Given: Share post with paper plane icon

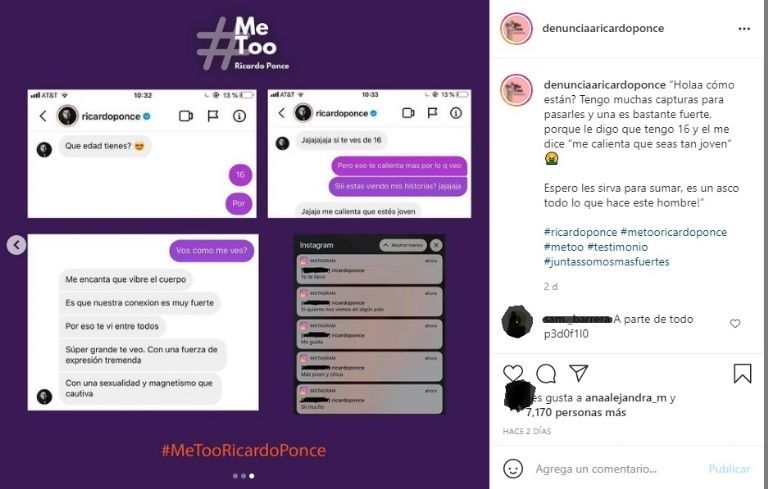Looking at the screenshot, I should point(578,373).
